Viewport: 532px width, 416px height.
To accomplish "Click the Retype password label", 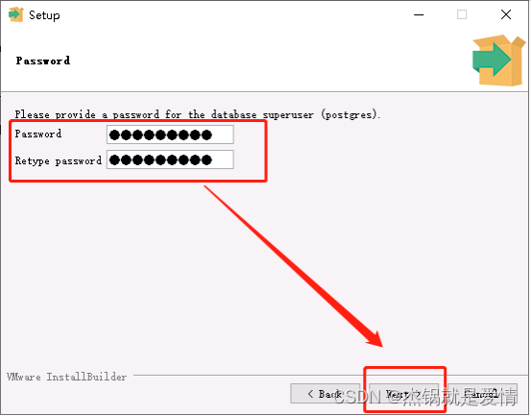I will click(59, 160).
